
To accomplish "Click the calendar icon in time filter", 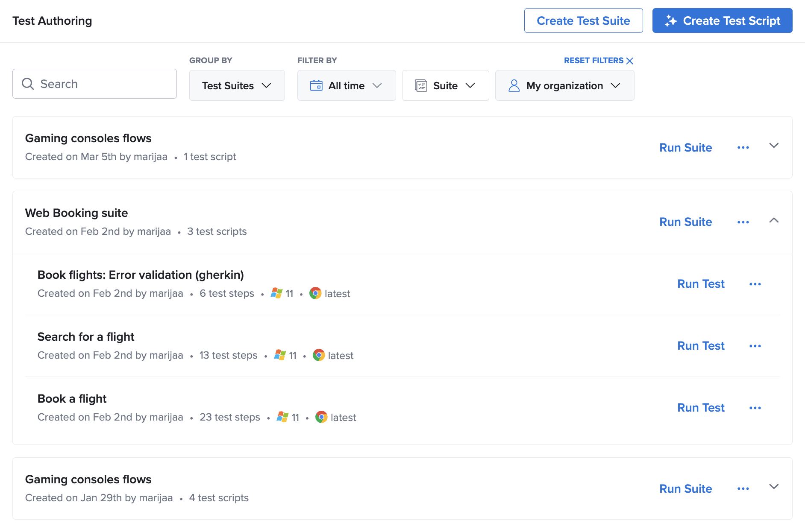I will tap(316, 85).
